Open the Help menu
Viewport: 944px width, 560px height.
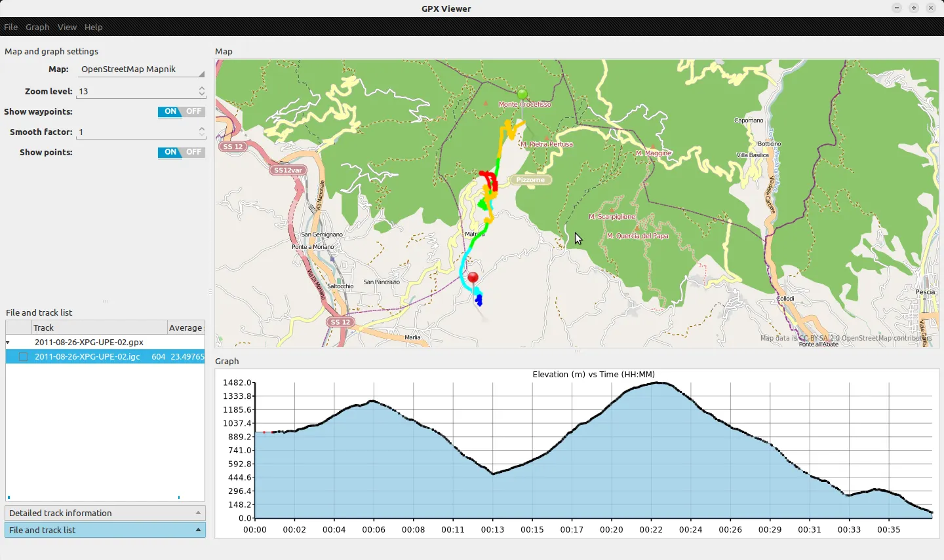click(93, 27)
